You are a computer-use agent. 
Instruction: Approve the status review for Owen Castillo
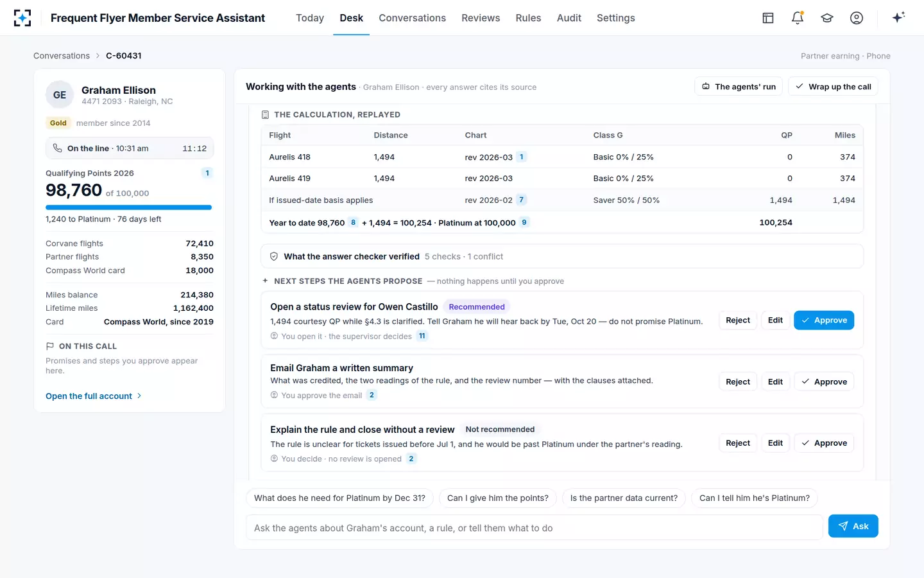[824, 320]
